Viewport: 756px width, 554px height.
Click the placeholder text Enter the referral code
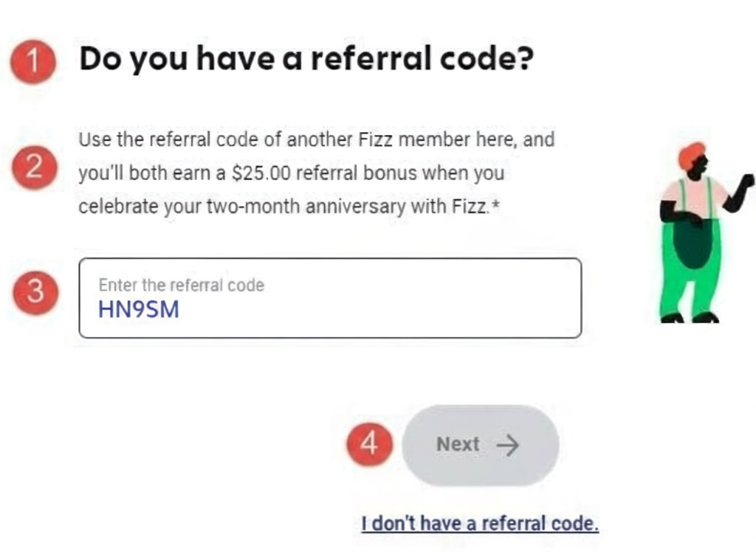[180, 285]
